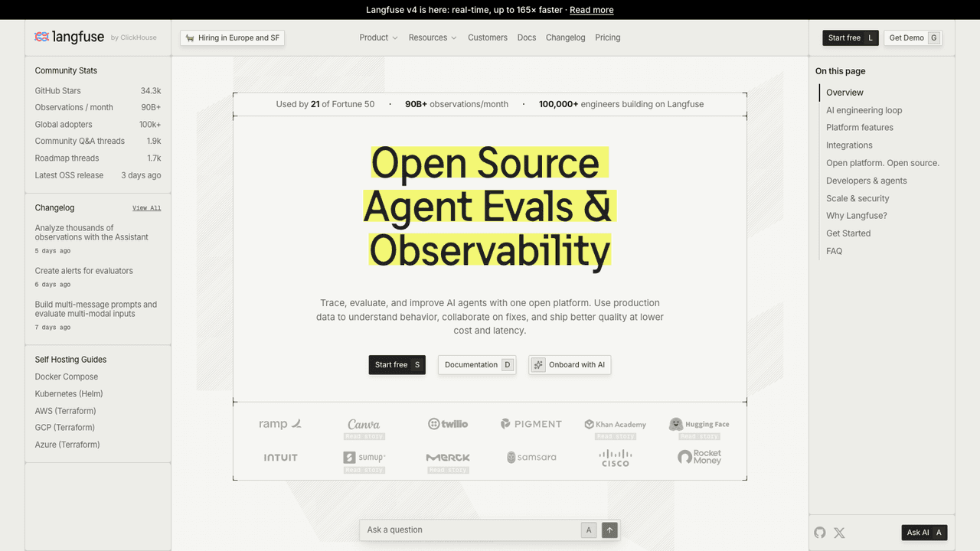Screen dimensions: 980x551
Task: Click the Rocket Money logo
Action: click(699, 458)
